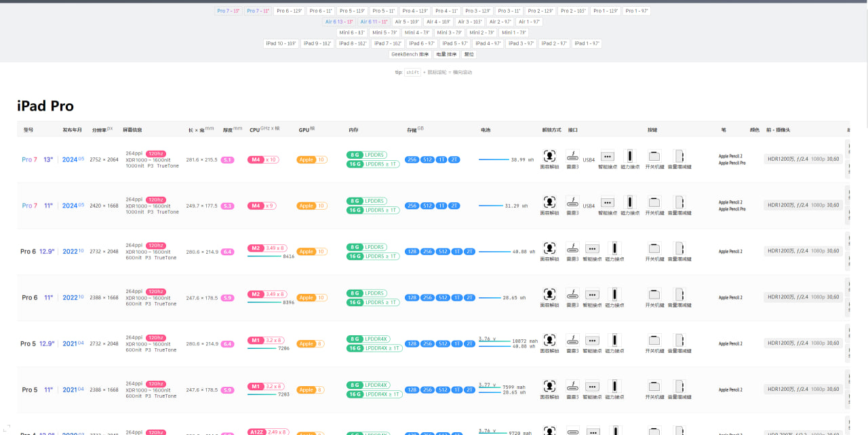
Task: Jump to Pro 3 - 12.9" in top navigation
Action: point(478,11)
